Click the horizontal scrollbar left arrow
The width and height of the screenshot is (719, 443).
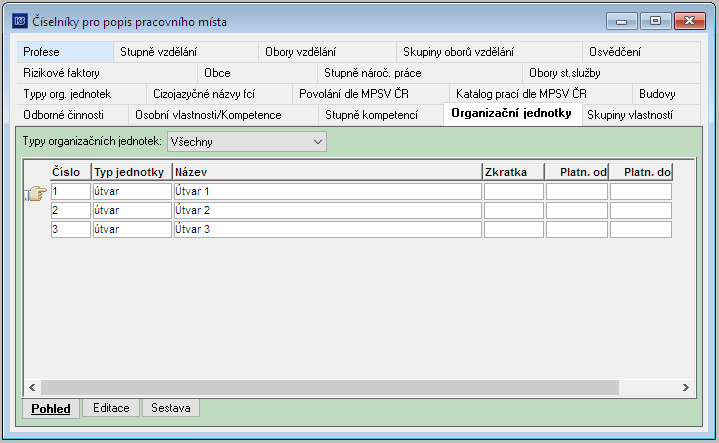[x=32, y=388]
